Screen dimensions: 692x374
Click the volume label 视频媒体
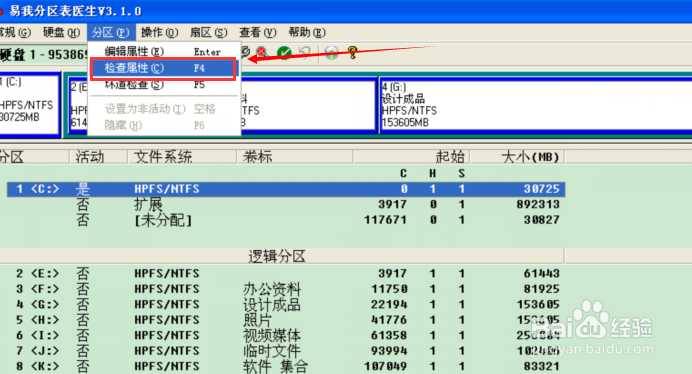click(x=271, y=336)
